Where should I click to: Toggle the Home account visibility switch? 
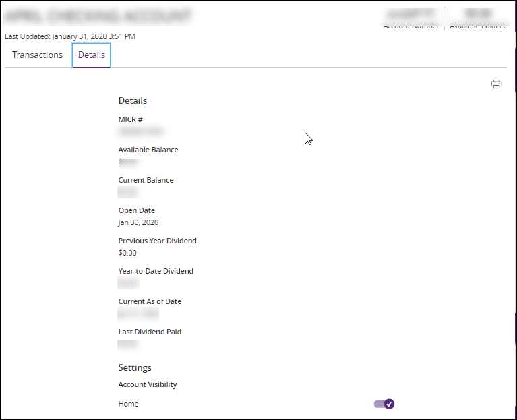(x=384, y=404)
